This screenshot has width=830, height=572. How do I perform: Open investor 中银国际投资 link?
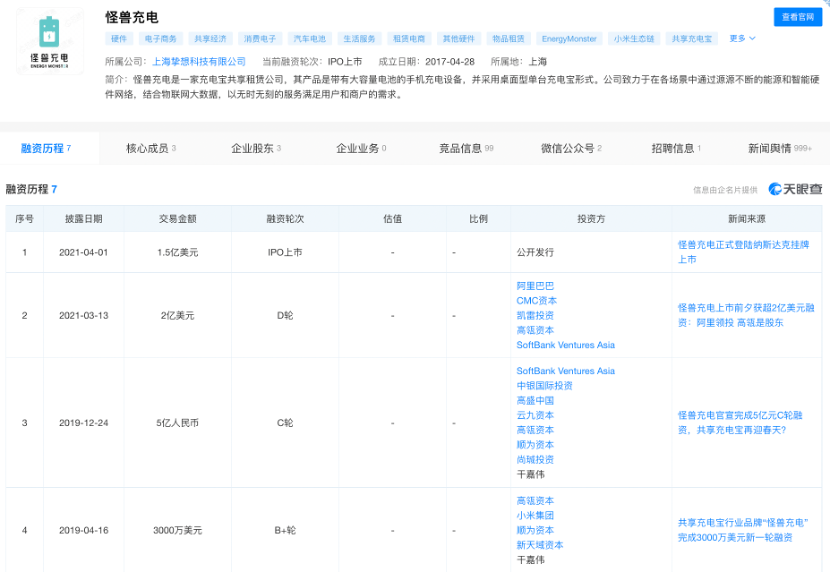pyautogui.click(x=545, y=386)
